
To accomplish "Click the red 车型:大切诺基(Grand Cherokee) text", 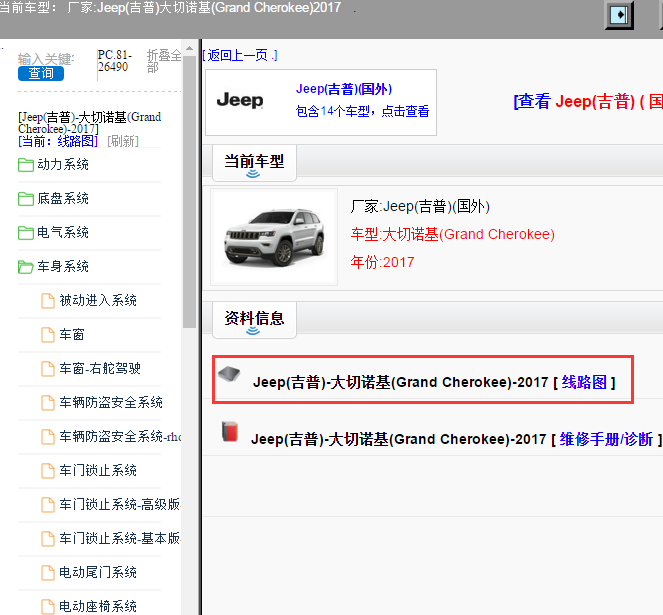I will (452, 234).
